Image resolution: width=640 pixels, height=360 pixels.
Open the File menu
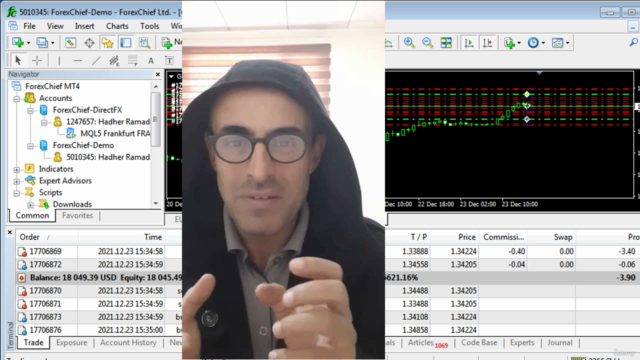[29, 26]
